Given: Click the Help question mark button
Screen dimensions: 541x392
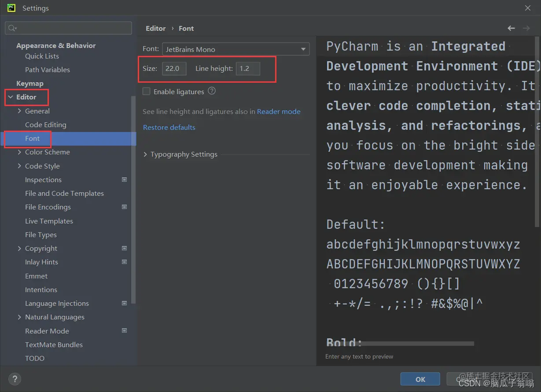Looking at the screenshot, I should coord(15,379).
